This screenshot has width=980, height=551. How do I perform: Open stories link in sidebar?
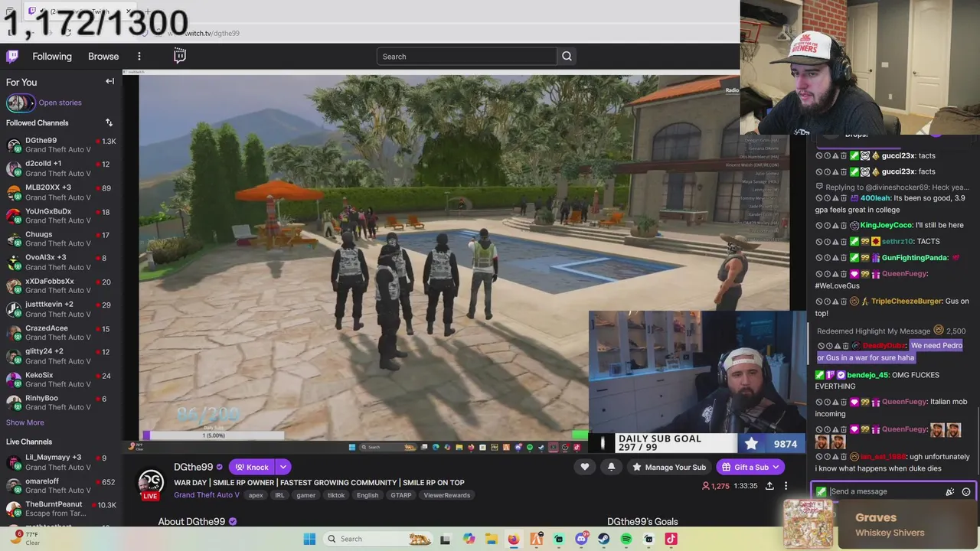60,103
